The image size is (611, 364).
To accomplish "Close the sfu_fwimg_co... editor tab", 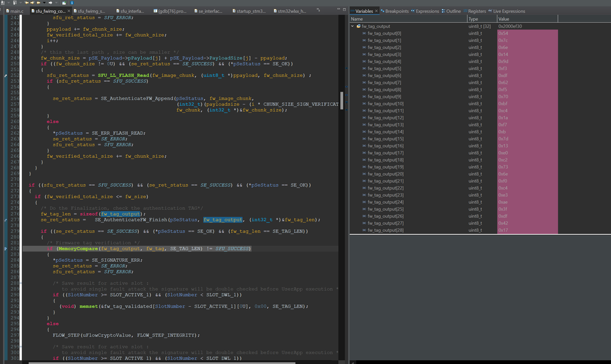I will click(x=69, y=11).
